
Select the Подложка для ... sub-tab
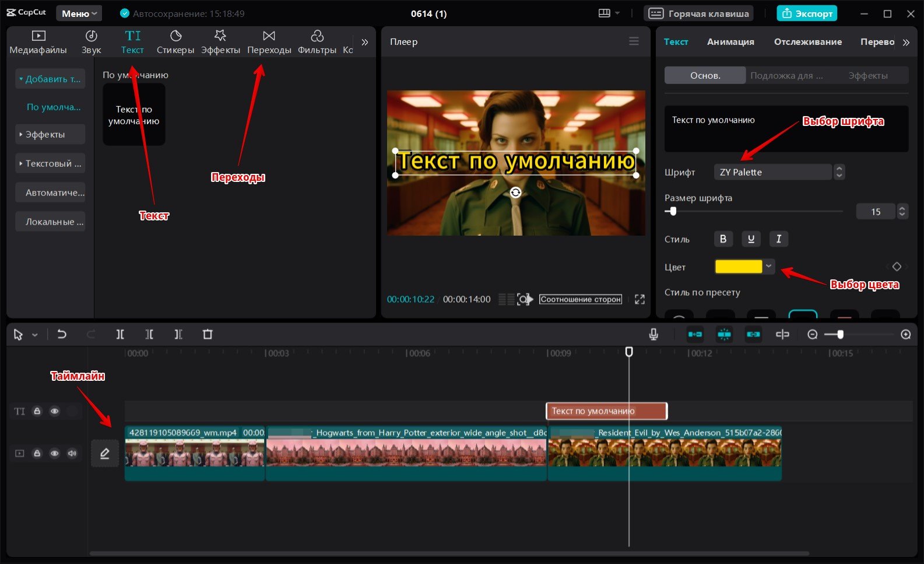click(786, 75)
